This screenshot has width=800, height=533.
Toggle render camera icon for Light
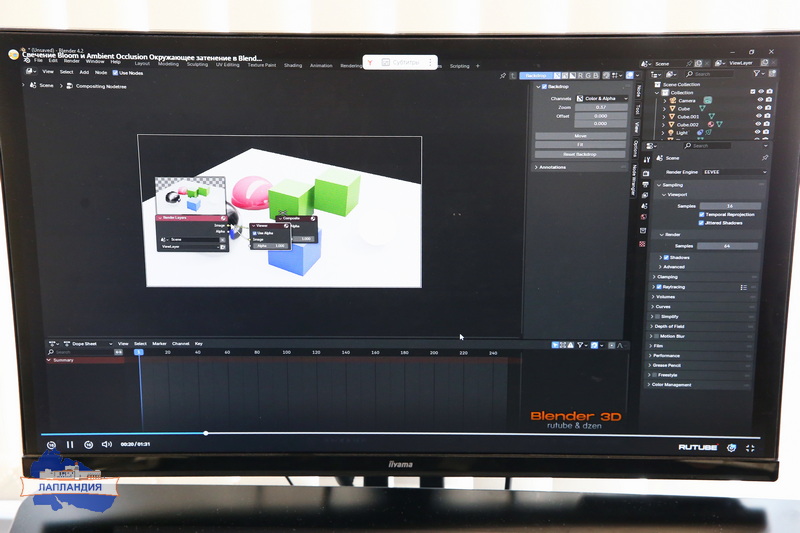coord(766,132)
